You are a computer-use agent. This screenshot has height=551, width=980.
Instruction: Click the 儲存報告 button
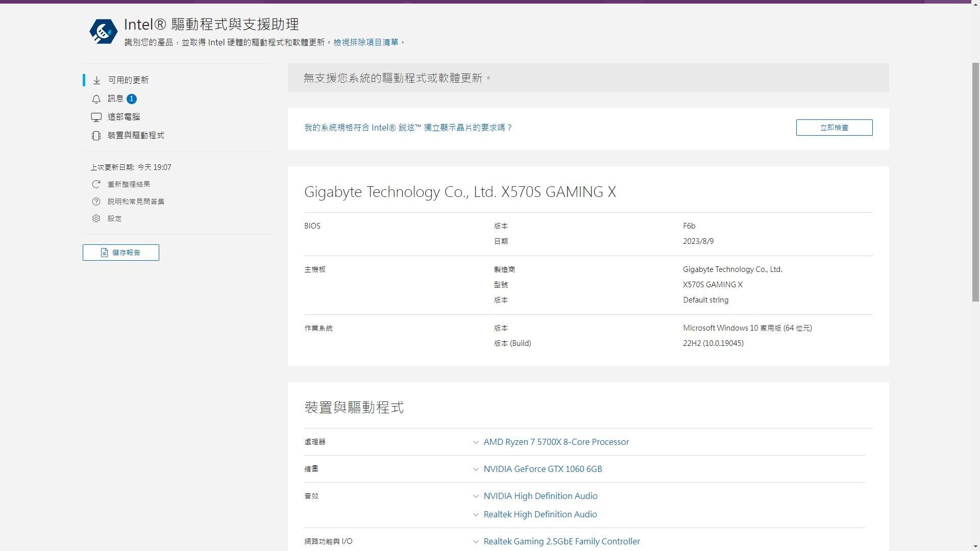click(x=121, y=253)
